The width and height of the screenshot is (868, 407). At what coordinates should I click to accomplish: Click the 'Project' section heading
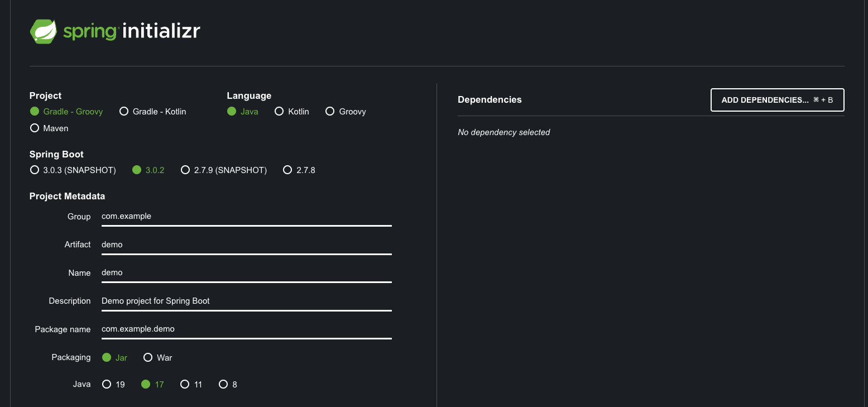(x=45, y=95)
